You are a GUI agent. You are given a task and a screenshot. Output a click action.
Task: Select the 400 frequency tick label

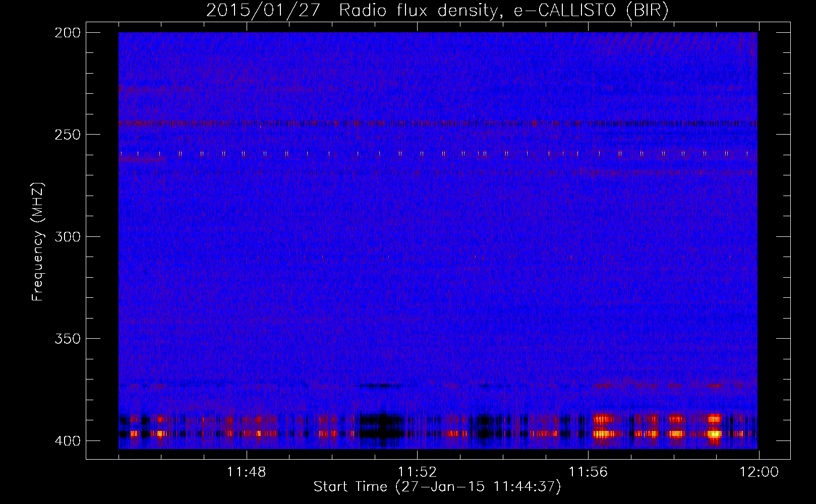(68, 441)
